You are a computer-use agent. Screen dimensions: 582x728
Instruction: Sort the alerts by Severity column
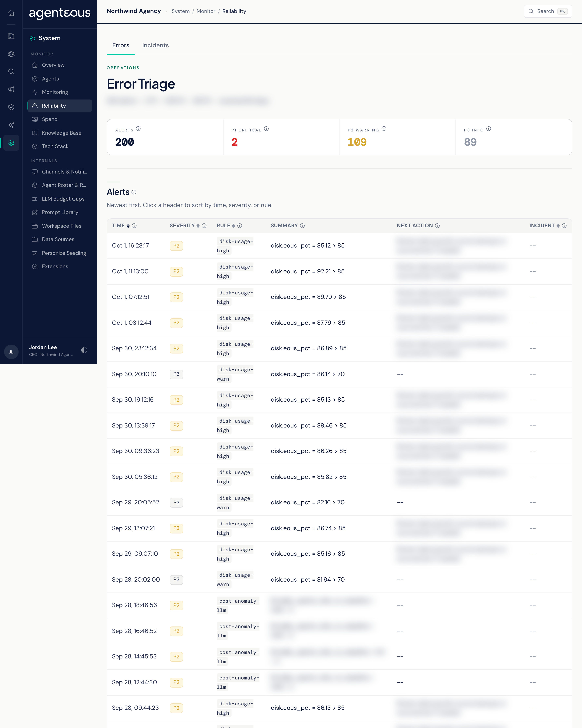click(x=185, y=225)
